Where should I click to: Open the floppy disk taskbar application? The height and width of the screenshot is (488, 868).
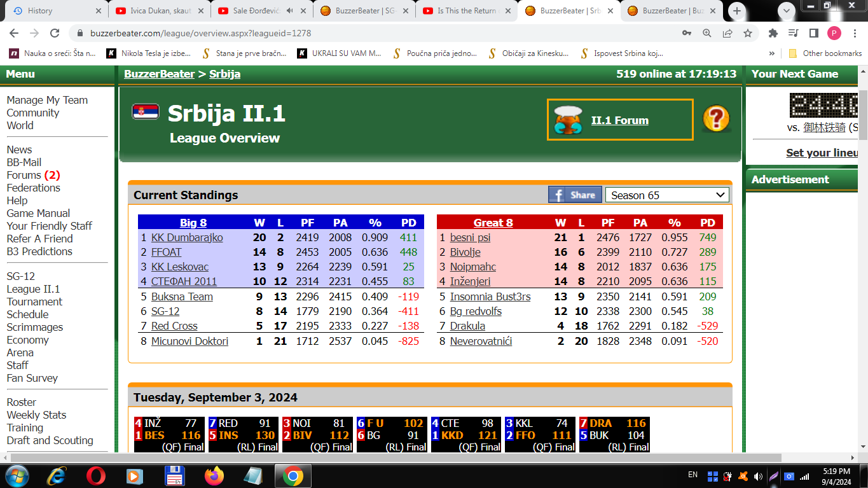pyautogui.click(x=174, y=475)
